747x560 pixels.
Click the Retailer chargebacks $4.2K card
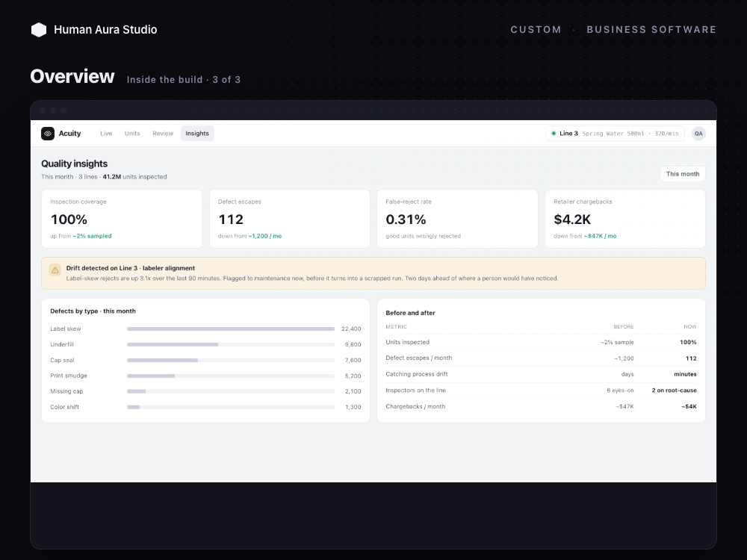[x=625, y=219]
